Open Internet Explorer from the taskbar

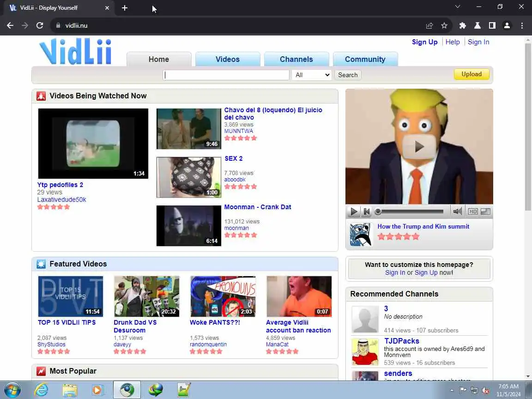pyautogui.click(x=42, y=390)
